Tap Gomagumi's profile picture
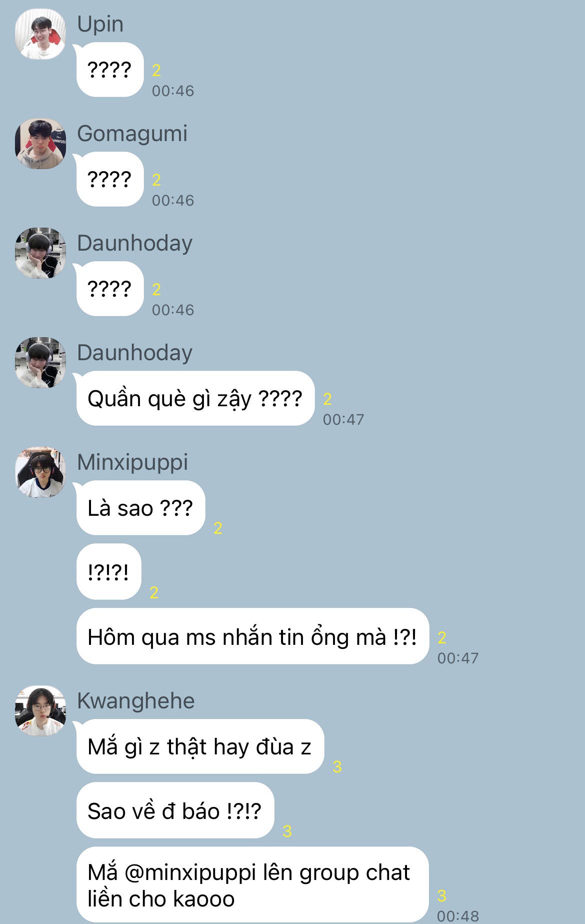 (x=40, y=144)
